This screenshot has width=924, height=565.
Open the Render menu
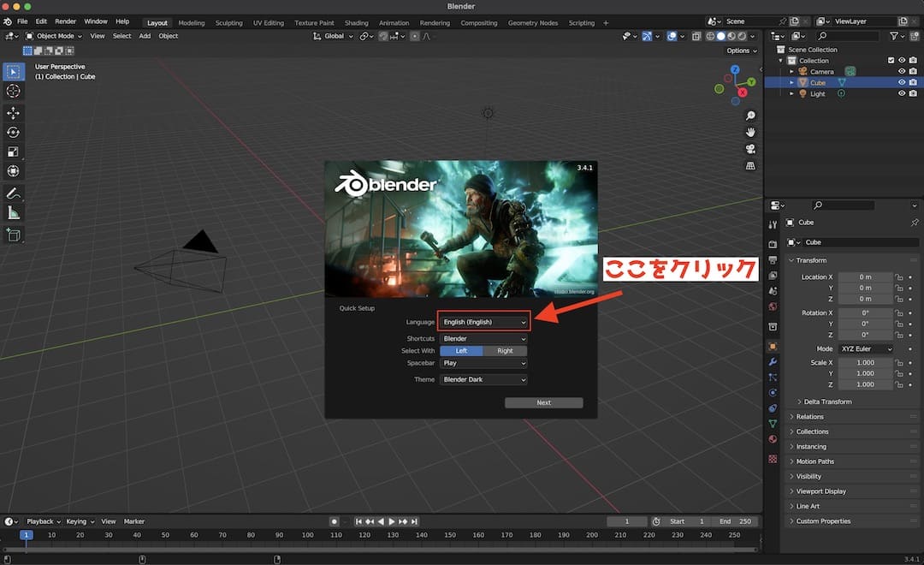[65, 21]
